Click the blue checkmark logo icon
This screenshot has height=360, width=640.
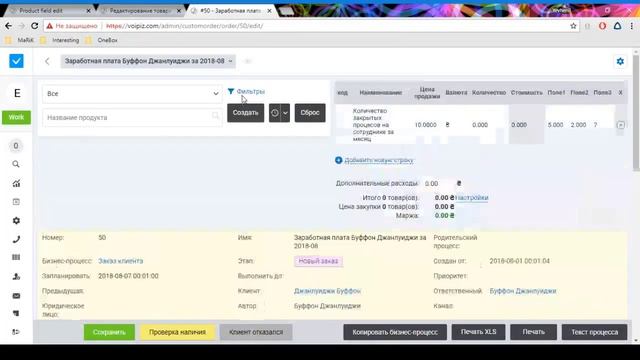(16, 61)
